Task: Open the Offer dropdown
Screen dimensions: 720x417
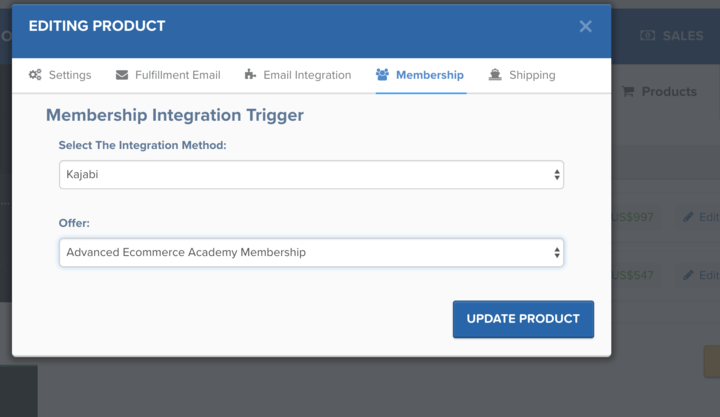Action: (x=311, y=253)
